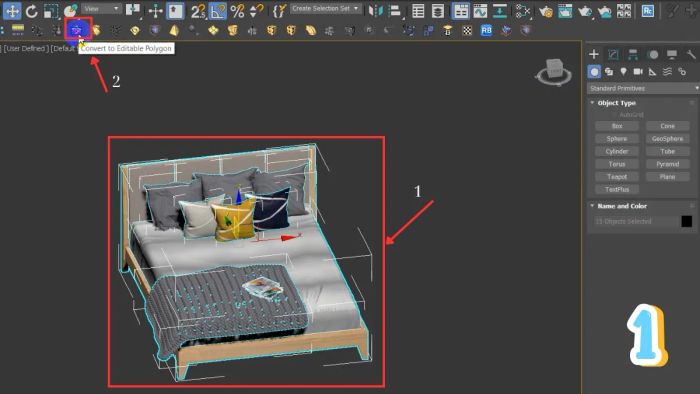
Task: Click the Cylinder button
Action: coord(617,151)
